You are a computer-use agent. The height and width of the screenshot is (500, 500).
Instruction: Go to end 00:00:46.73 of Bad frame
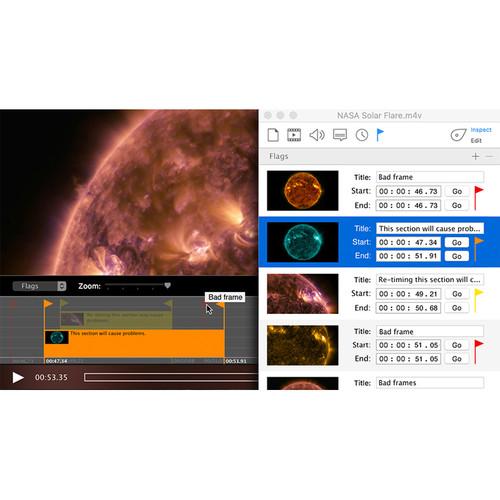(x=457, y=205)
